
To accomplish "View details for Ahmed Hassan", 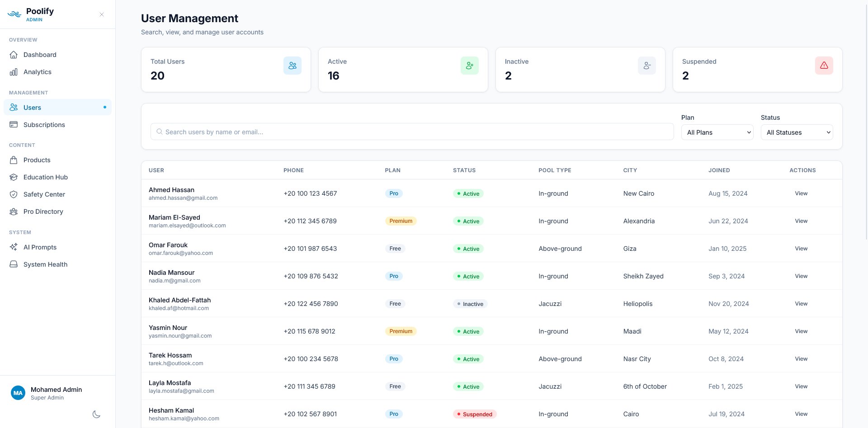I will point(801,193).
